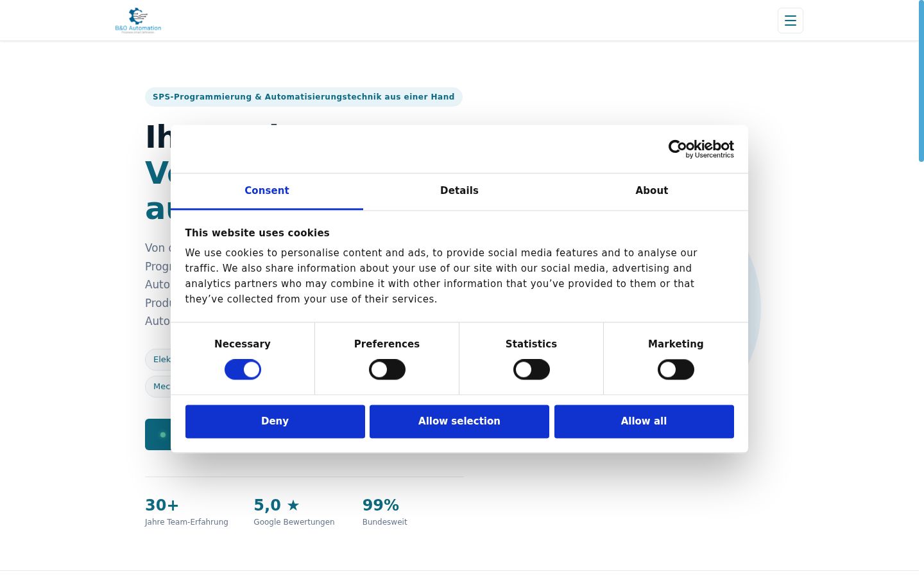This screenshot has width=924, height=578.
Task: Switch to the Details tab
Action: (459, 191)
